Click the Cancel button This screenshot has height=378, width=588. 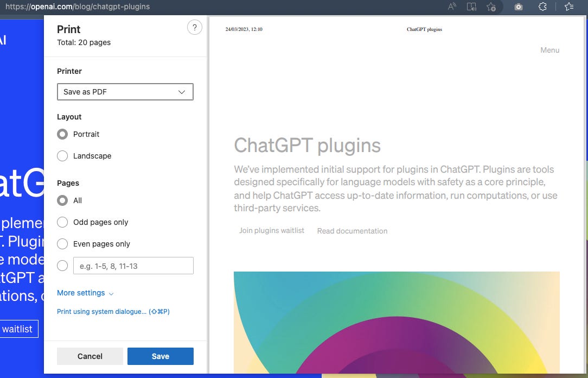pos(90,356)
